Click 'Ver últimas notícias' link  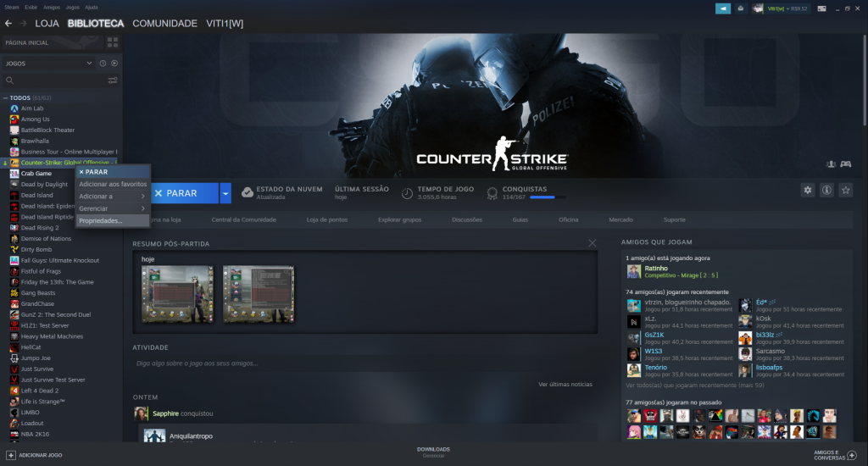(x=565, y=384)
